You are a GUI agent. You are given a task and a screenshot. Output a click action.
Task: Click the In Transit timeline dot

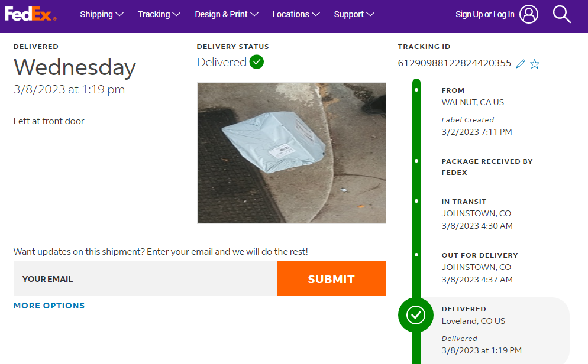click(x=416, y=201)
